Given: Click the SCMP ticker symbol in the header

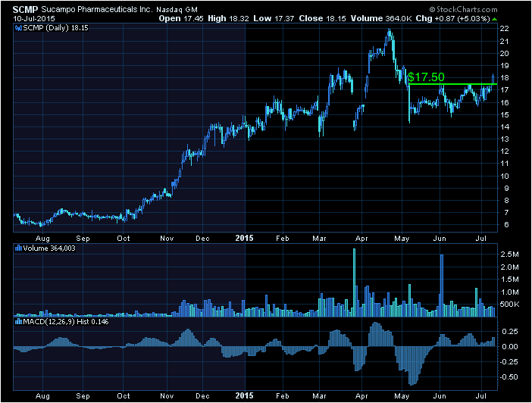Looking at the screenshot, I should [26, 10].
